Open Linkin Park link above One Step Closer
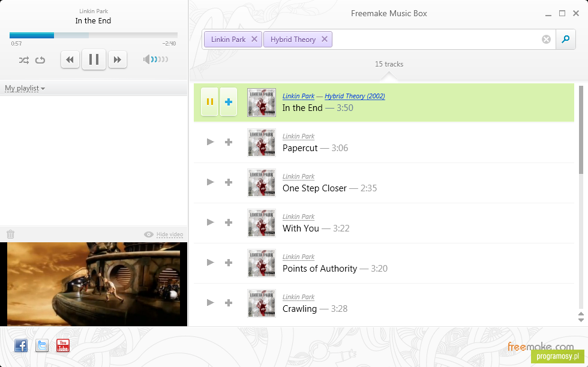The height and width of the screenshot is (367, 588). click(299, 176)
